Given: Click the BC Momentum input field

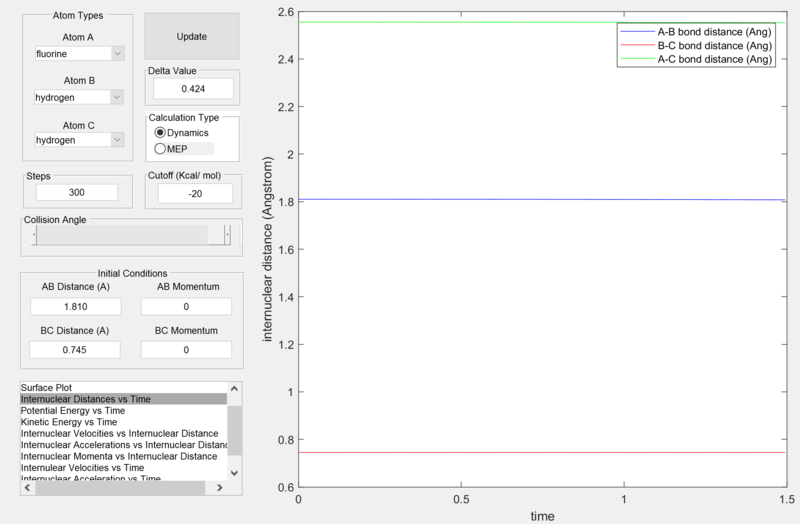Looking at the screenshot, I should 186,350.
